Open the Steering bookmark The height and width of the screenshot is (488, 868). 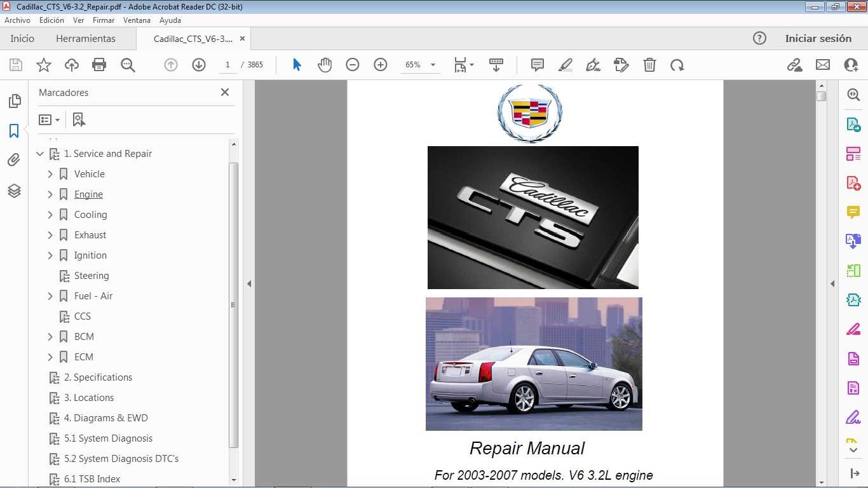(92, 276)
